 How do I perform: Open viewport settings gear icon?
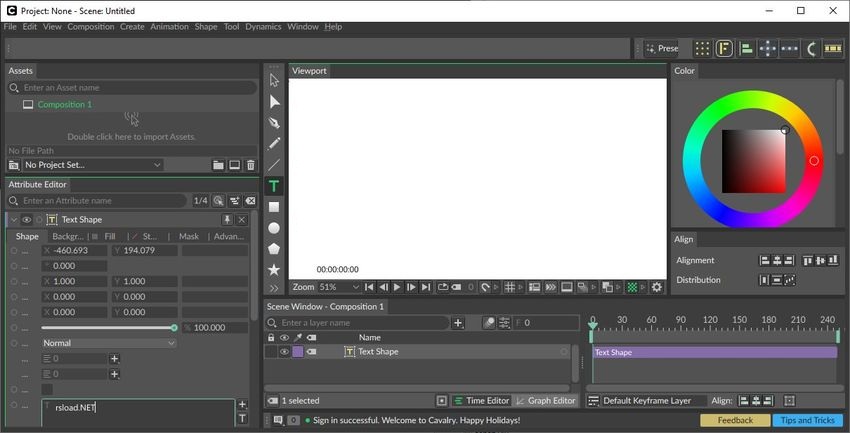click(657, 287)
